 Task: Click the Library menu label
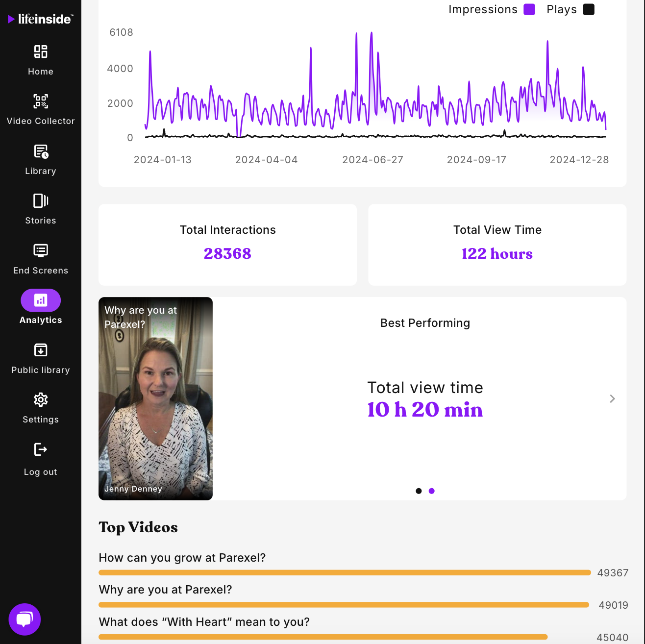[x=41, y=171]
